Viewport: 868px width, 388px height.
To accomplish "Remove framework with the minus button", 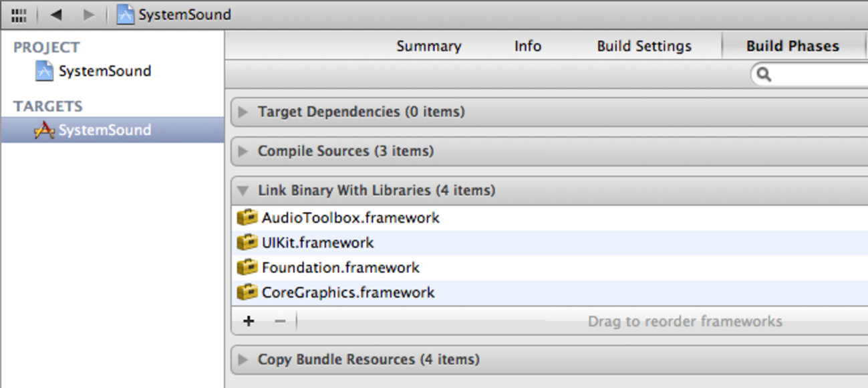I will click(x=280, y=321).
